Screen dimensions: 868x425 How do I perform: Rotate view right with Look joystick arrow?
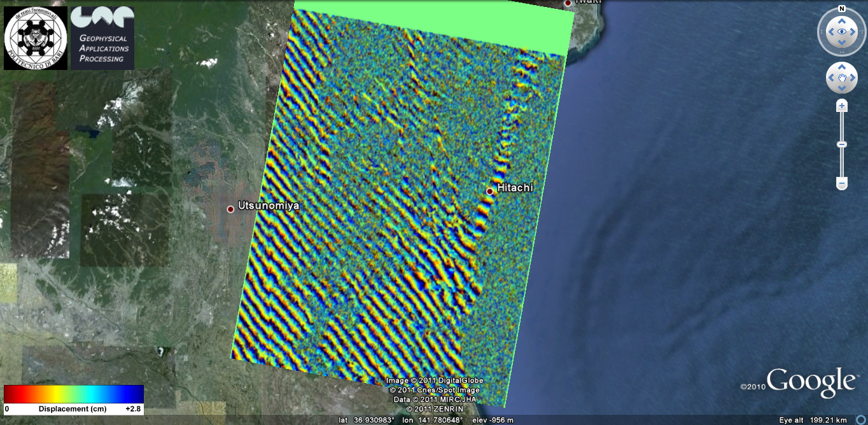(854, 31)
